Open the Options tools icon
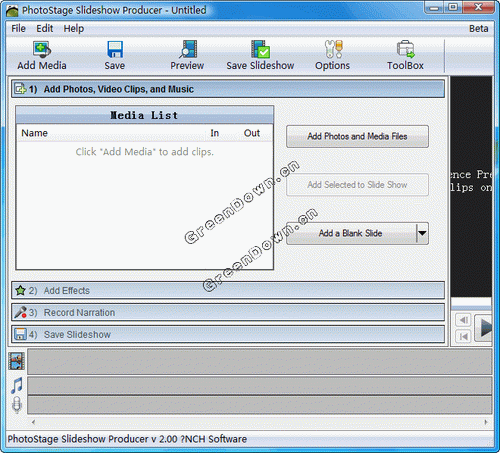This screenshot has height=453, width=500. point(333,49)
